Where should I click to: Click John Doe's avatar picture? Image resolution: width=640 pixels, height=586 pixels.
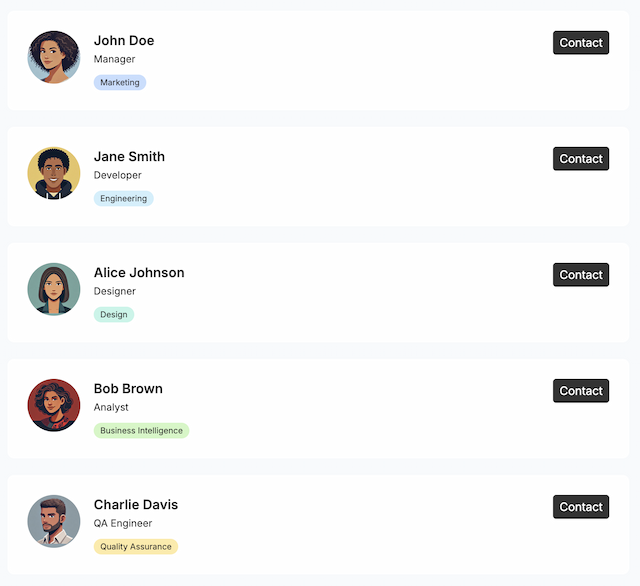(54, 57)
